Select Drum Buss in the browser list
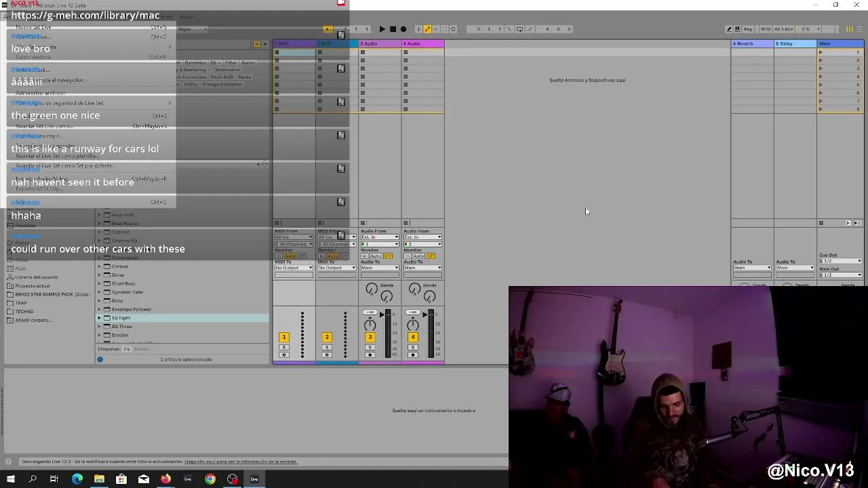This screenshot has height=488, width=868. [123, 283]
